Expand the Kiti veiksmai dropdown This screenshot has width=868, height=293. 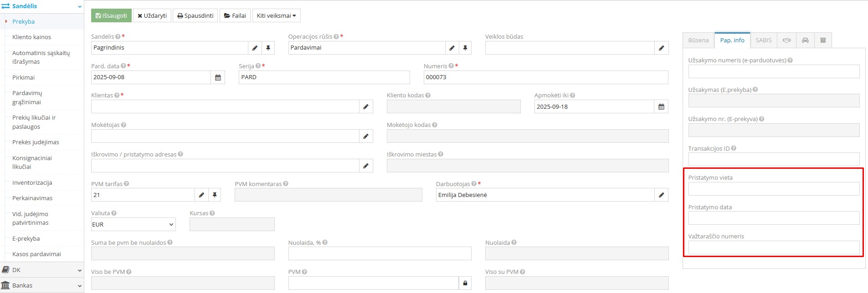[x=276, y=15]
